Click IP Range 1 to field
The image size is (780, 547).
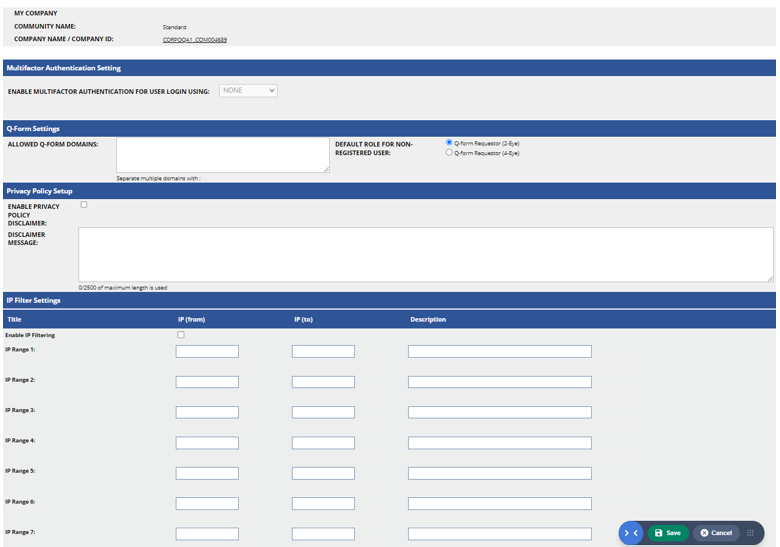pyautogui.click(x=323, y=352)
